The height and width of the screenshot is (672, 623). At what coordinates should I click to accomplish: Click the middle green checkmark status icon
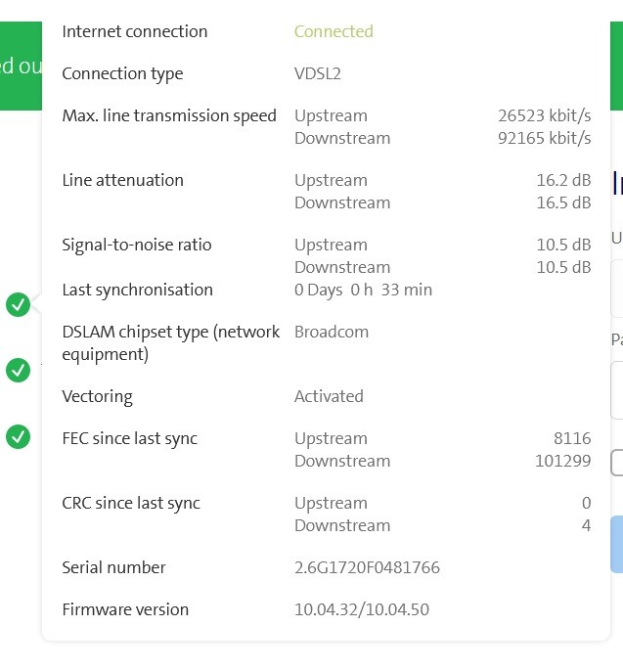click(x=18, y=370)
